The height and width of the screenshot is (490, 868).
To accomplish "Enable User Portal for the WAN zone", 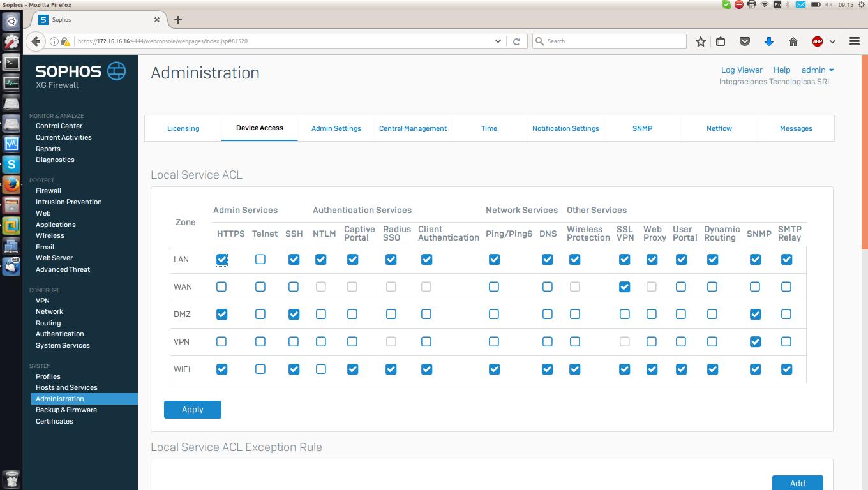I will click(681, 286).
